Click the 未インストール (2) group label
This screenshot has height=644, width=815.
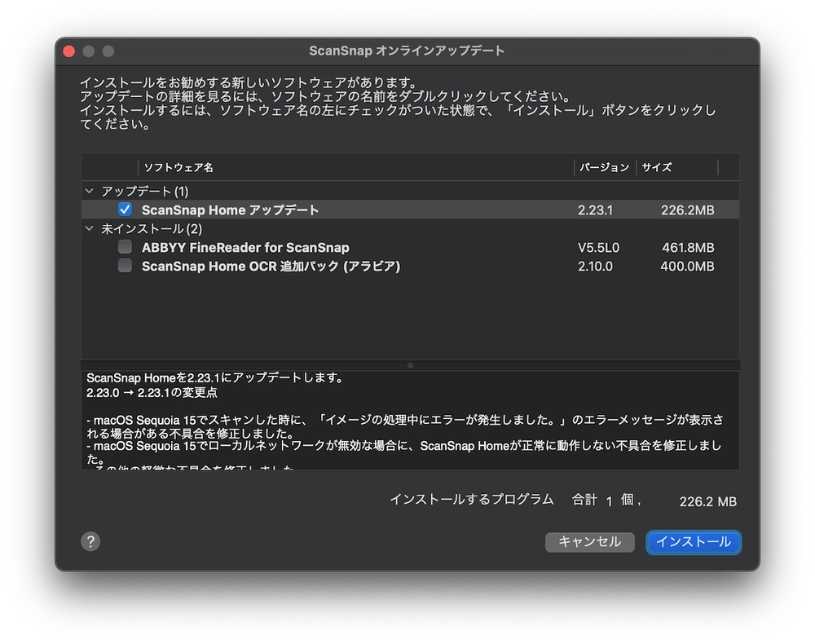click(152, 229)
